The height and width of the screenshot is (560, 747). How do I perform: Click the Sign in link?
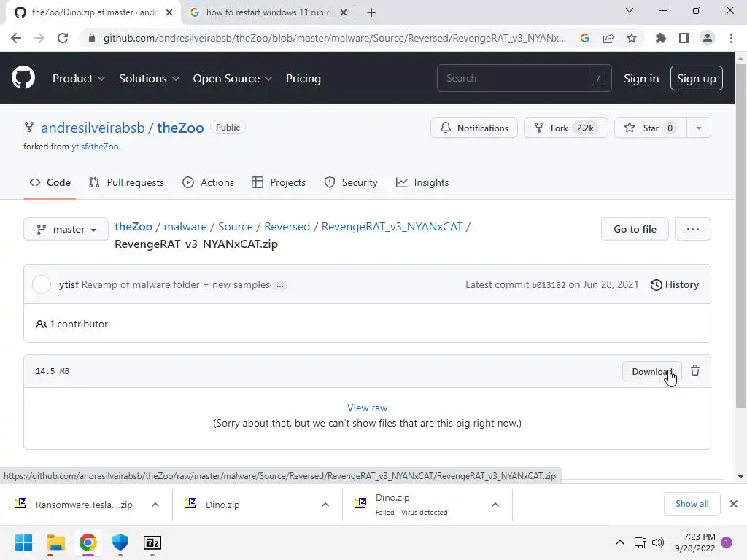pyautogui.click(x=641, y=79)
